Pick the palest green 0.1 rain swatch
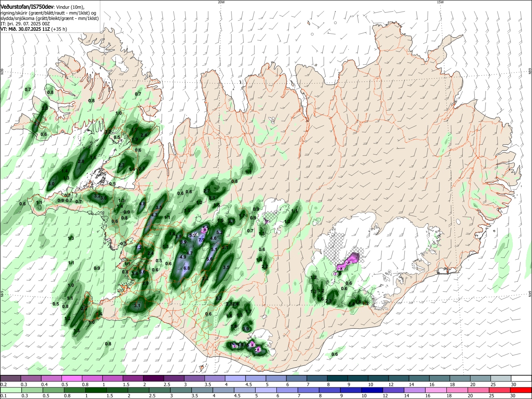The height and width of the screenshot is (399, 532). (10, 390)
